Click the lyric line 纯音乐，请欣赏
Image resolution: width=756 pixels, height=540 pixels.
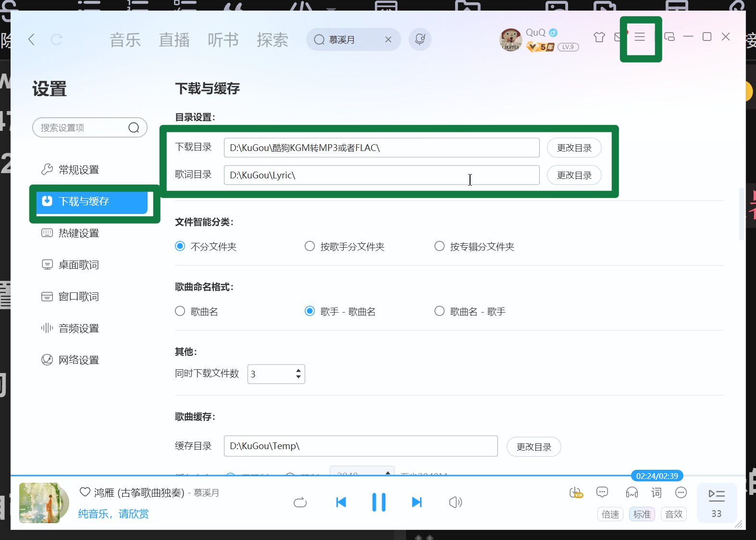(x=113, y=514)
